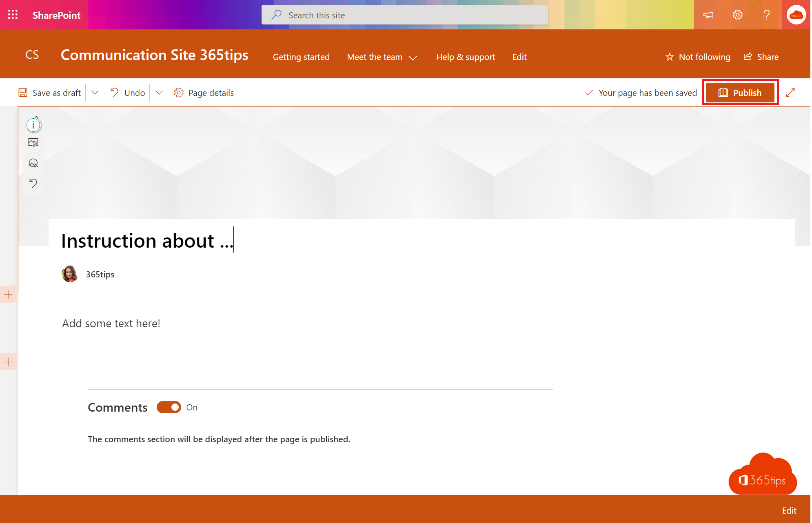Viewport: 812px width, 523px height.
Task: Select Help & support navigation item
Action: (x=466, y=56)
